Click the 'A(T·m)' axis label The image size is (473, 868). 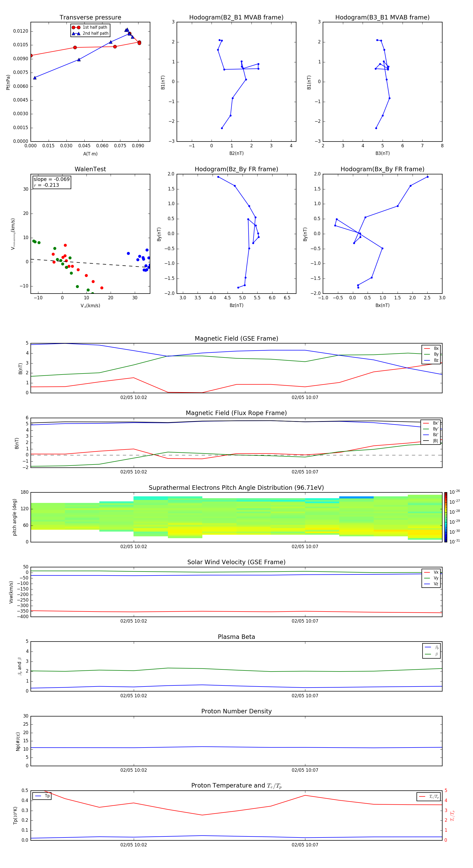click(x=90, y=154)
